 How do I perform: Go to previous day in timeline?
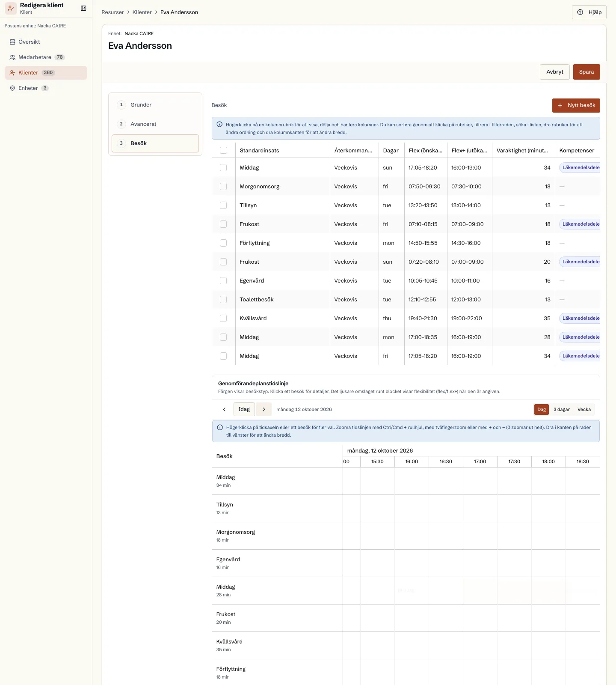pos(224,409)
